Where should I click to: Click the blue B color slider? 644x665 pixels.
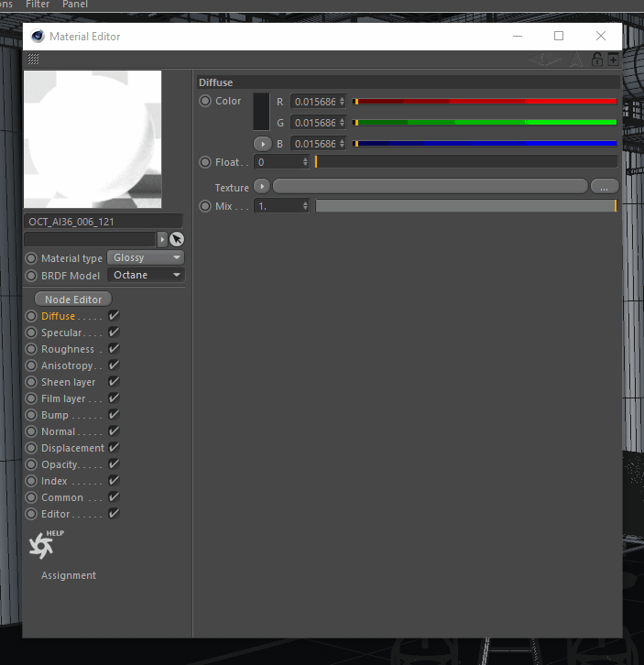[485, 144]
